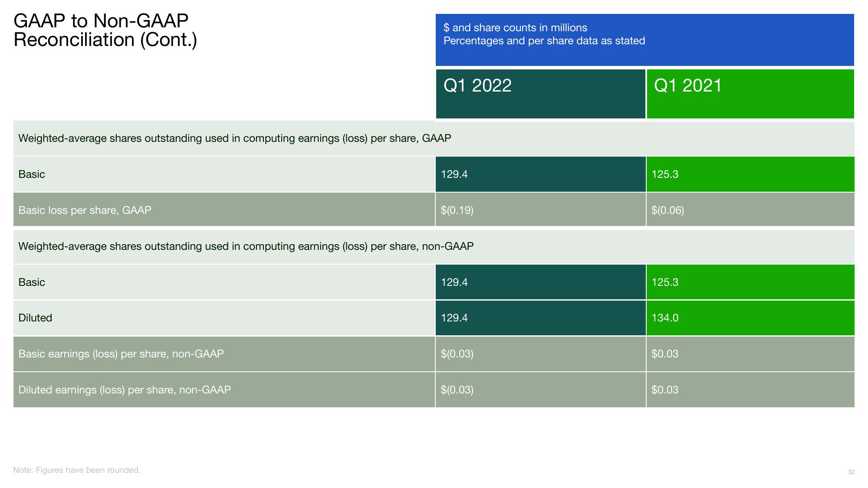Click GAAP Basic shares Q1 2021 value 125.3
The height and width of the screenshot is (488, 868).
pyautogui.click(x=664, y=174)
